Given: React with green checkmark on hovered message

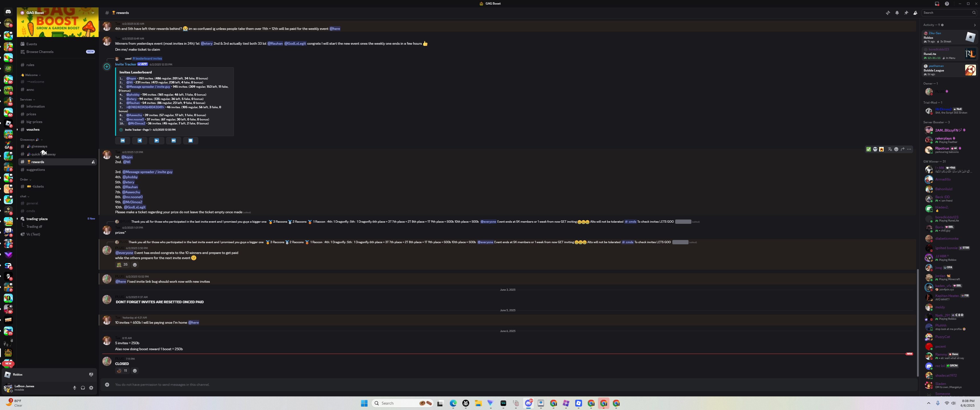Looking at the screenshot, I should pyautogui.click(x=869, y=149).
